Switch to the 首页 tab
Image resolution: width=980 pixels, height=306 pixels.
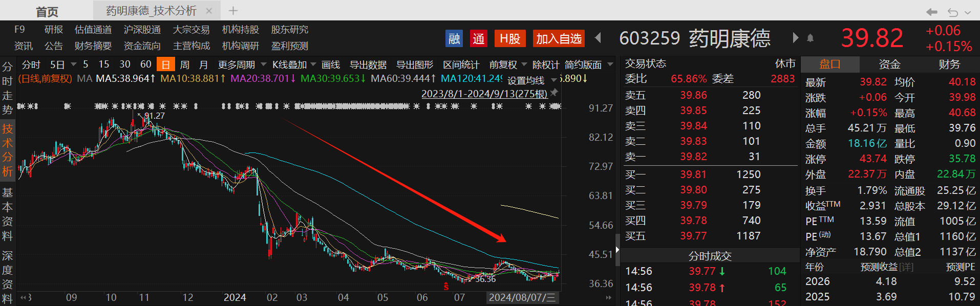point(47,11)
